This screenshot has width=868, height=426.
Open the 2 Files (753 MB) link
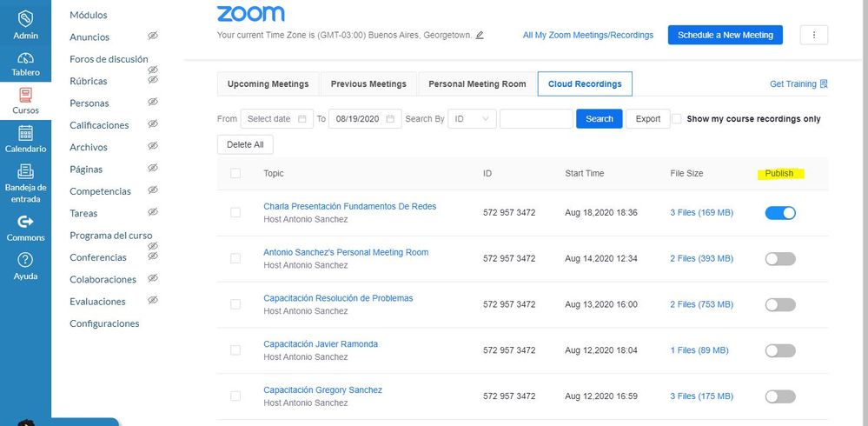[701, 304]
